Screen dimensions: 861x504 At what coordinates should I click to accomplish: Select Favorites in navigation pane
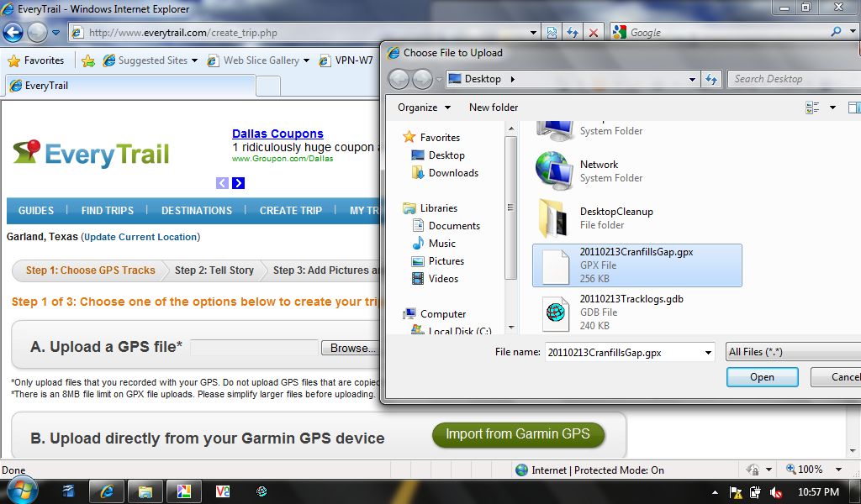pos(432,138)
